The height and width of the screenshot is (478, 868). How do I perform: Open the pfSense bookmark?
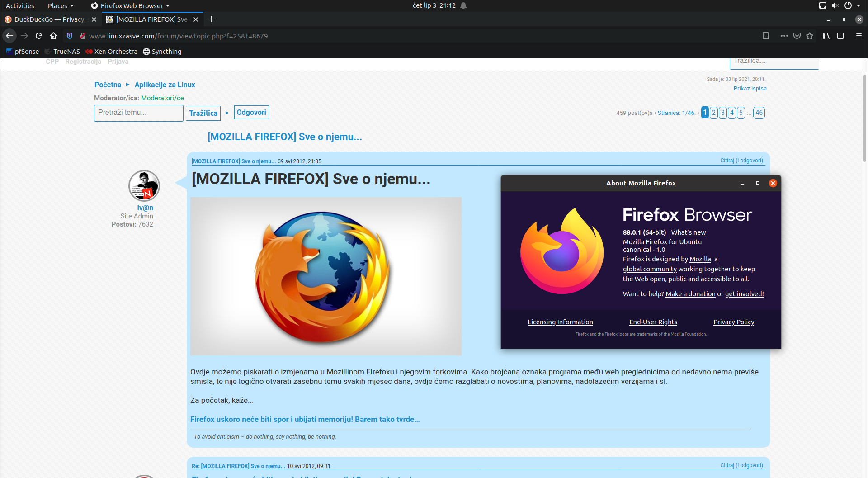[x=23, y=52]
